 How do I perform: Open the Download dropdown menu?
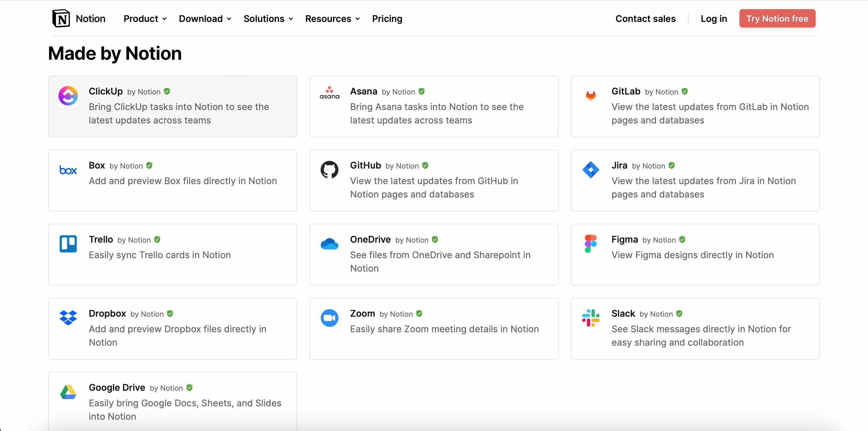pyautogui.click(x=205, y=19)
